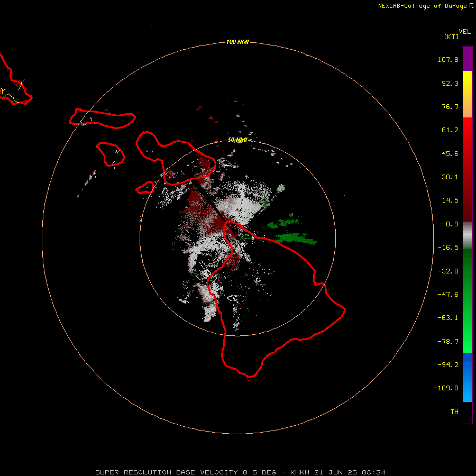Image resolution: width=476 pixels, height=476 pixels.
Task: Select the 30.1 scale value
Action: 450,177
